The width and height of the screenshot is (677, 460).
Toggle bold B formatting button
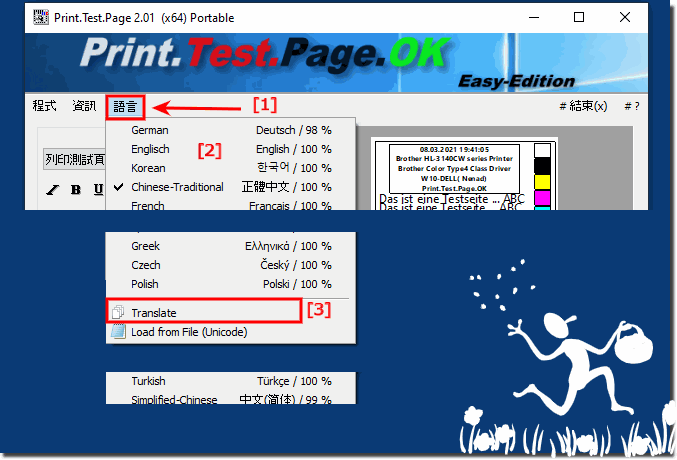(x=76, y=190)
